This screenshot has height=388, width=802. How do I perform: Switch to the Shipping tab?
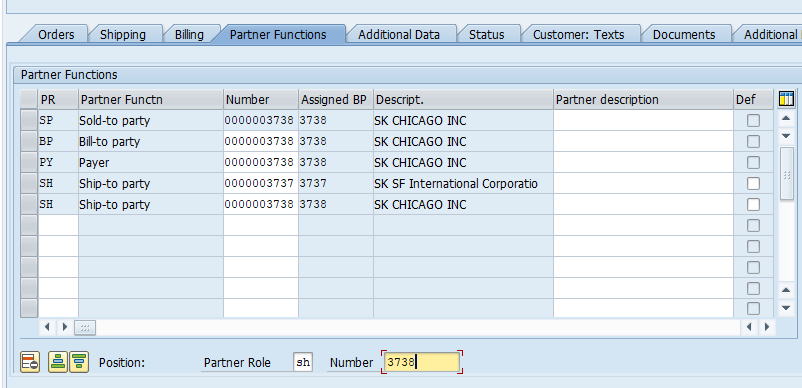(123, 35)
